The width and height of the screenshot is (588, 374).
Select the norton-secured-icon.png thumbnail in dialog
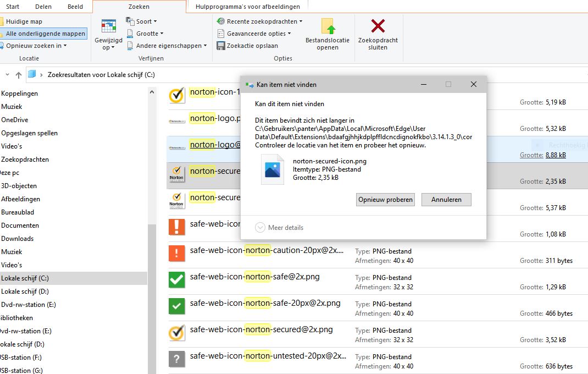[273, 169]
